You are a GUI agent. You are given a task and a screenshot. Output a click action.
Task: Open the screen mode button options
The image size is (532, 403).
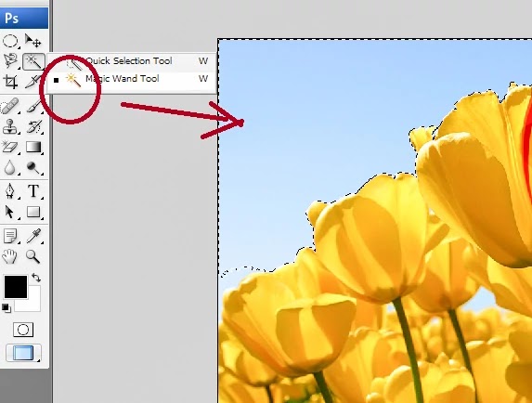point(23,353)
